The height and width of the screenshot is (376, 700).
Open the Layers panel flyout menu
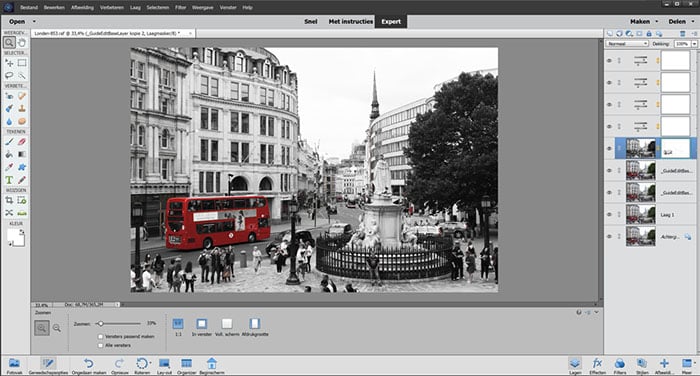[694, 33]
